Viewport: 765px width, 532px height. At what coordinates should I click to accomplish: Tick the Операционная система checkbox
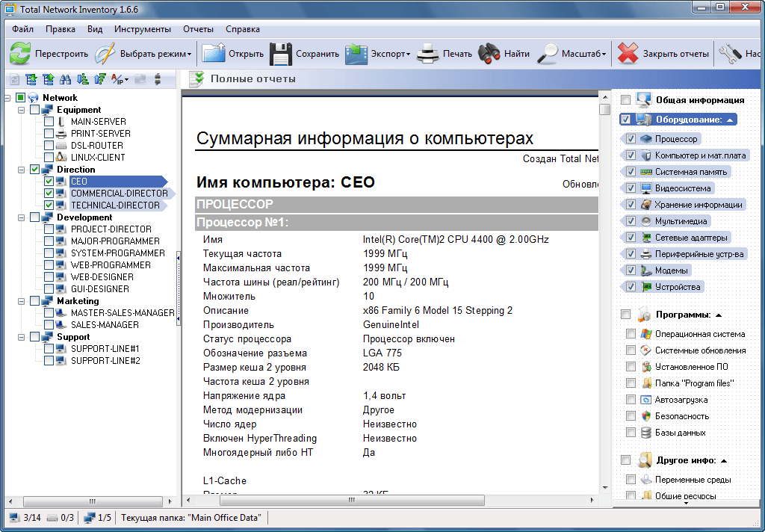[631, 334]
